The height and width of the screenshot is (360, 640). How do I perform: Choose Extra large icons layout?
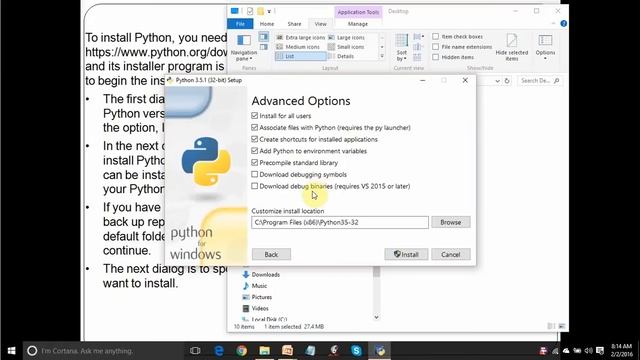click(301, 38)
